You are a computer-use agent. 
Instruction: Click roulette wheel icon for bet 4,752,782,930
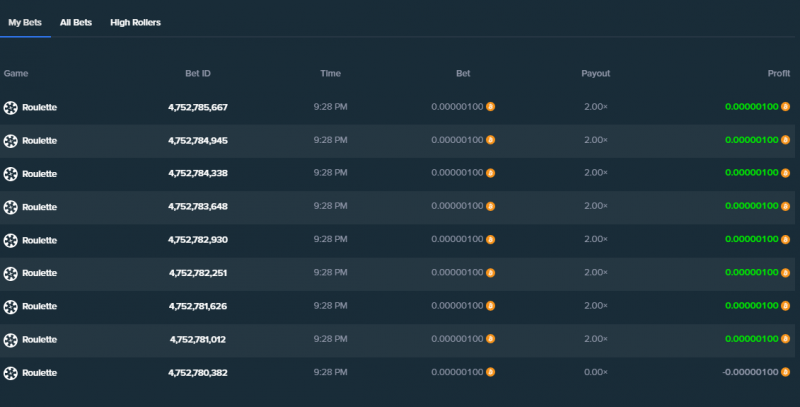(x=11, y=240)
